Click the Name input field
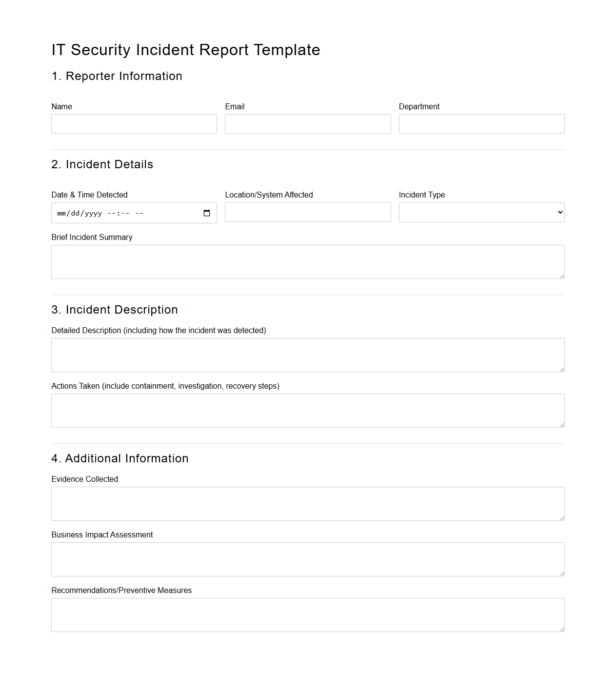 coord(134,123)
